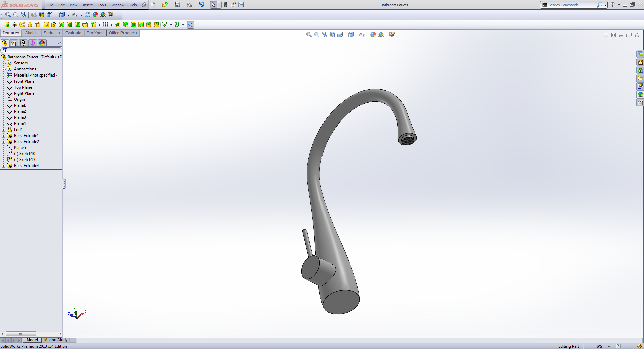Open the Fillet dropdown arrow
The height and width of the screenshot is (349, 644).
click(99, 24)
